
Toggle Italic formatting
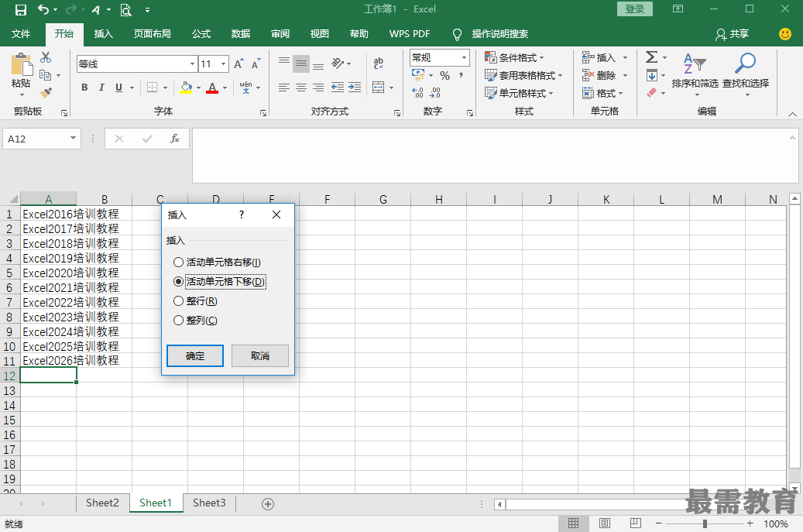(101, 88)
